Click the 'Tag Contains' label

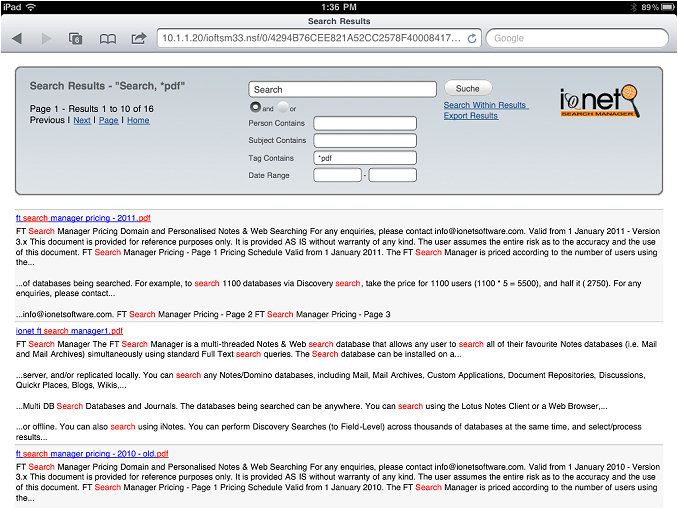(x=271, y=158)
